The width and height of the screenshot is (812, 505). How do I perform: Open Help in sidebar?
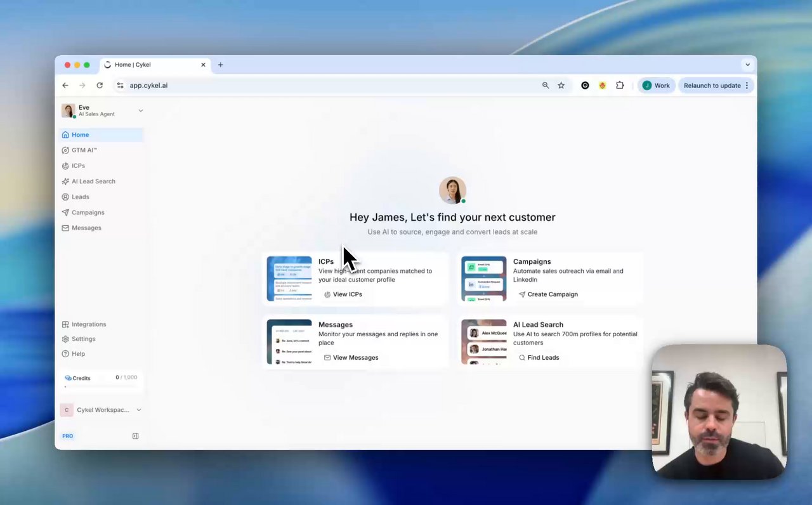(101, 353)
